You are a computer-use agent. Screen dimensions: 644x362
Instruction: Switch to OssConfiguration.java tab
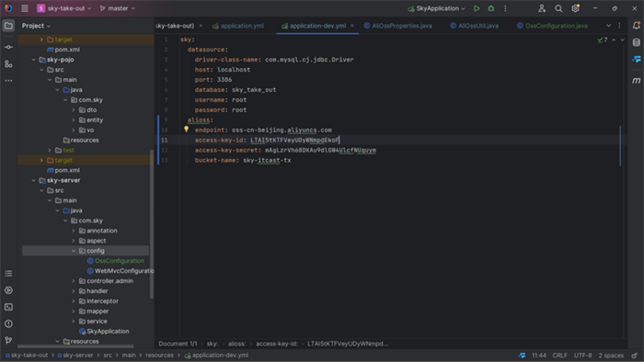coord(552,26)
